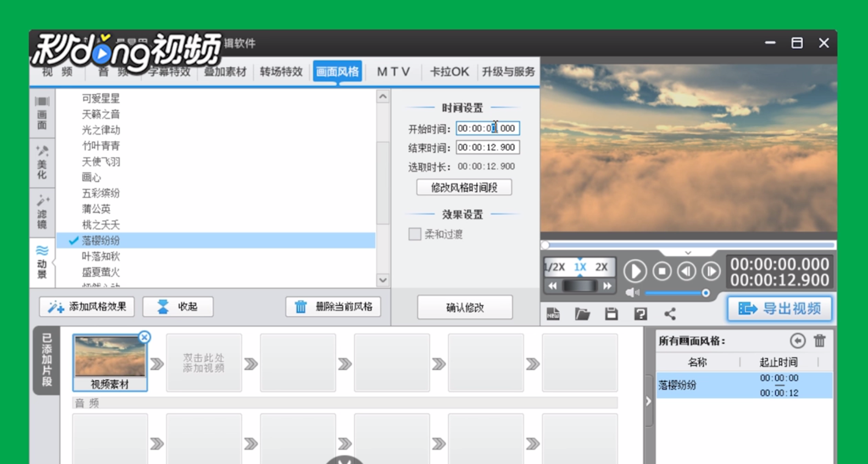Click the rewind double-arrow button
This screenshot has width=868, height=464.
point(552,286)
